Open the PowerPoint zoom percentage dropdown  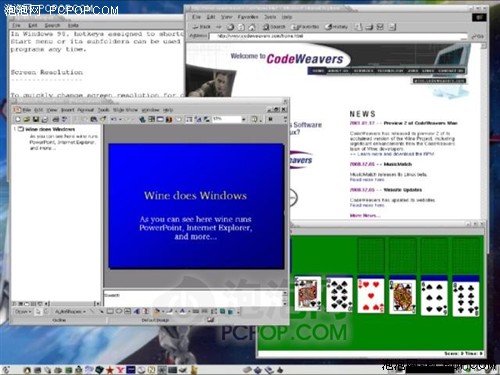click(x=244, y=119)
